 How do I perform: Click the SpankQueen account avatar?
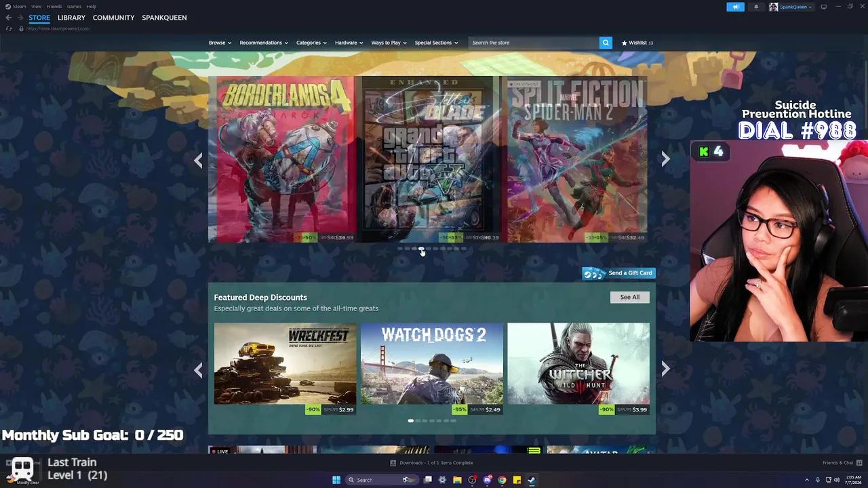(x=773, y=7)
